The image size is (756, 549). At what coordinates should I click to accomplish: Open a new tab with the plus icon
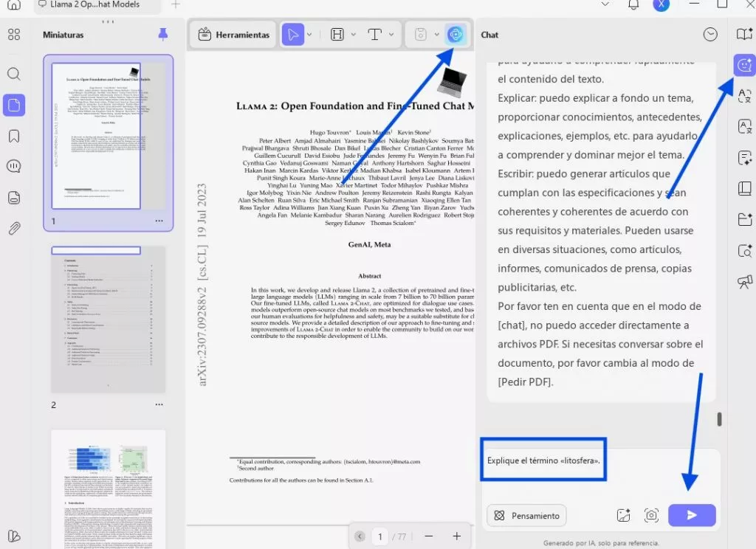pos(176,4)
